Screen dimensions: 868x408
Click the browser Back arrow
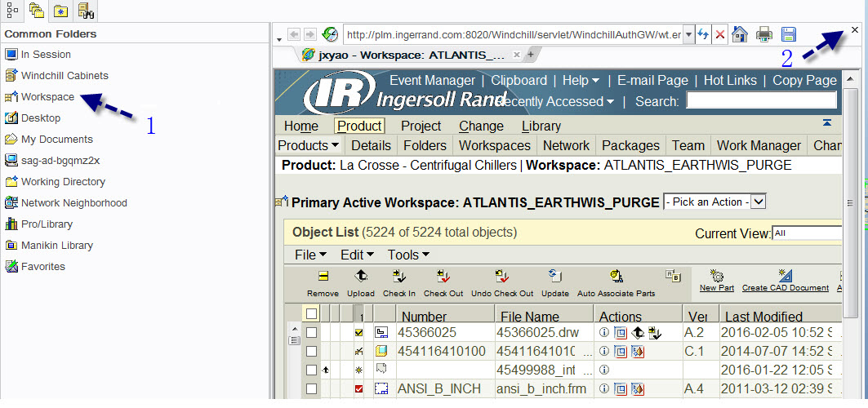[x=294, y=35]
